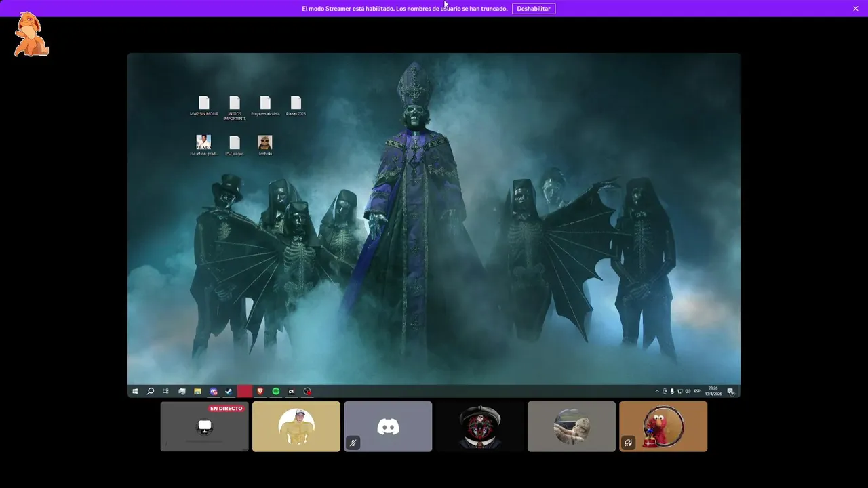Open Brave browser from taskbar
The width and height of the screenshot is (868, 488).
coord(260,391)
